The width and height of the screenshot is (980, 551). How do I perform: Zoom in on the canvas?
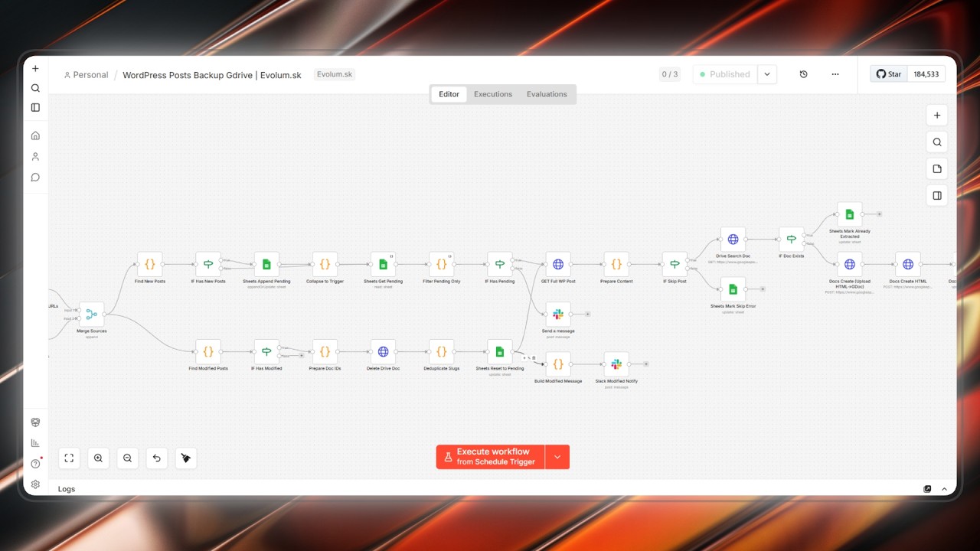[x=98, y=458]
